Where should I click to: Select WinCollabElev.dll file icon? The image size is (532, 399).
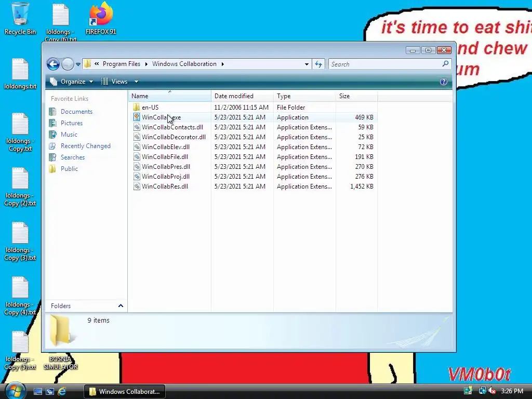(137, 147)
